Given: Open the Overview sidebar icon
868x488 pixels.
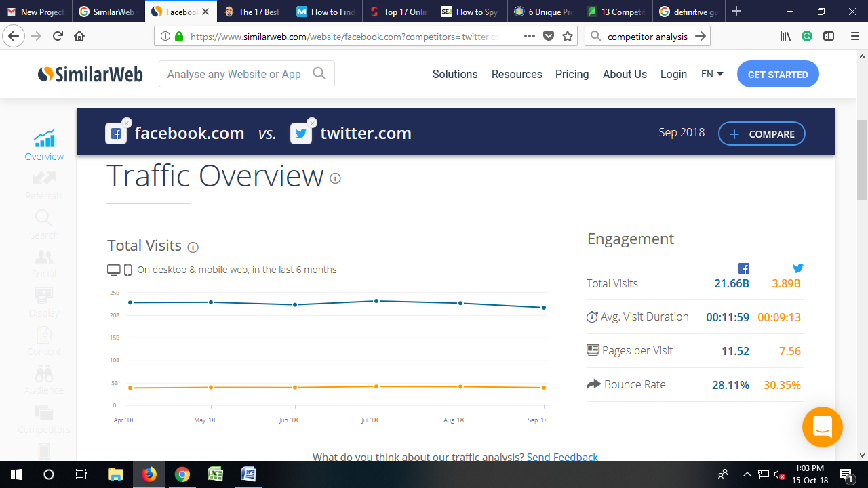Looking at the screenshot, I should 44,139.
